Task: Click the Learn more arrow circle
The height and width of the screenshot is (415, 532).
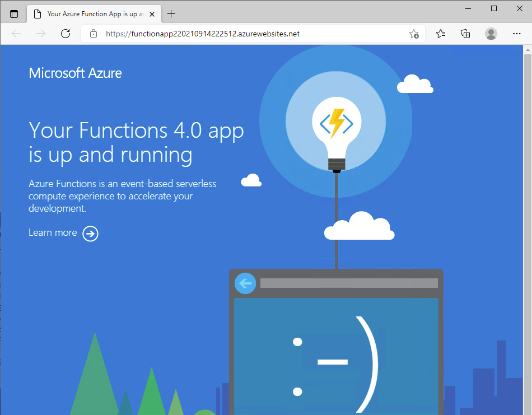Action: 90,234
